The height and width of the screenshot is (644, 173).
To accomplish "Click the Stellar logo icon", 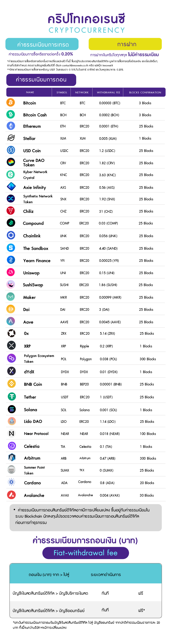I will coord(11,138).
